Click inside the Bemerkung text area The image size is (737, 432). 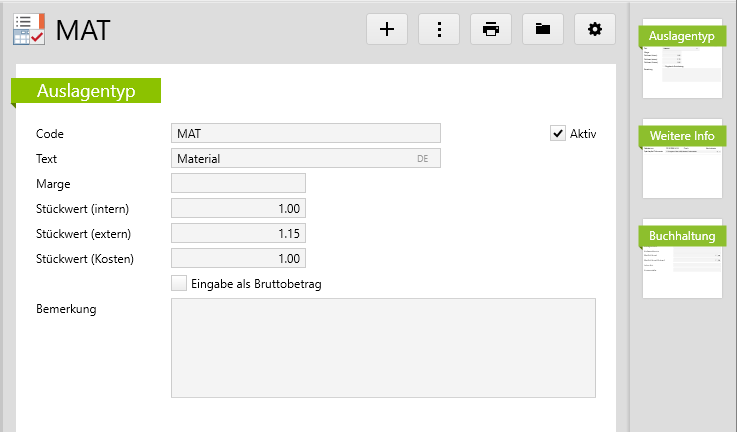[x=383, y=346]
